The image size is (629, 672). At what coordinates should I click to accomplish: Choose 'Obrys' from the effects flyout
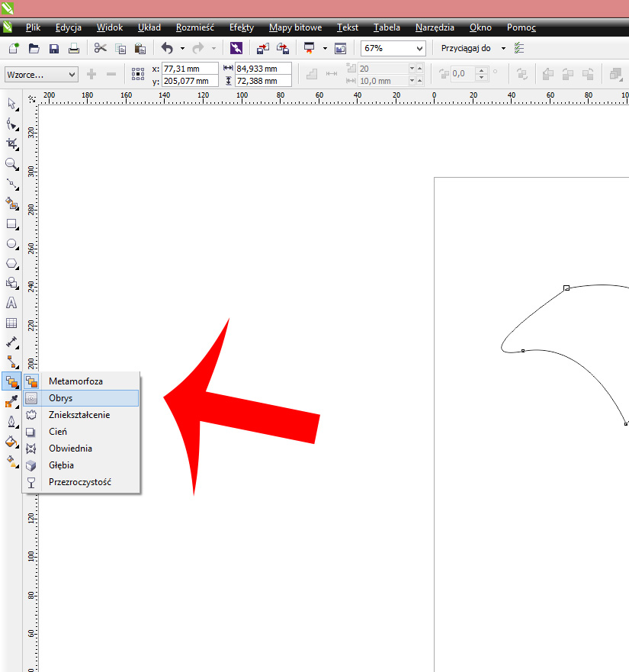pos(61,398)
